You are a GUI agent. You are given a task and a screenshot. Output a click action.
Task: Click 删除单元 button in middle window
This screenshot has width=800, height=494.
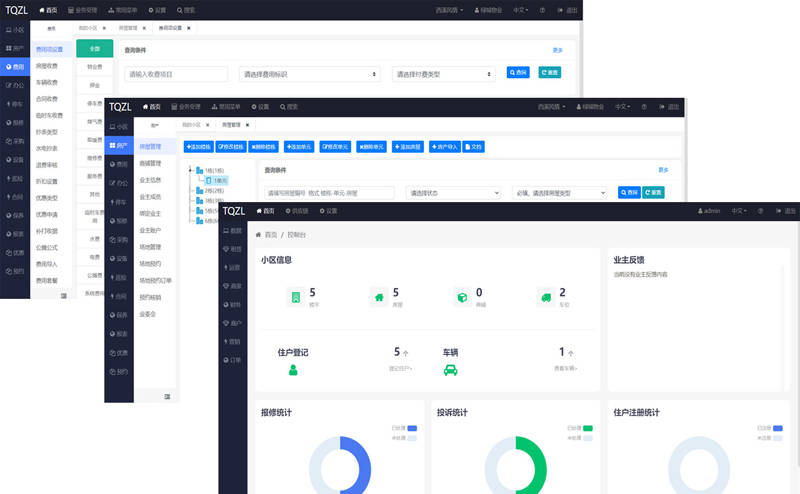click(371, 147)
